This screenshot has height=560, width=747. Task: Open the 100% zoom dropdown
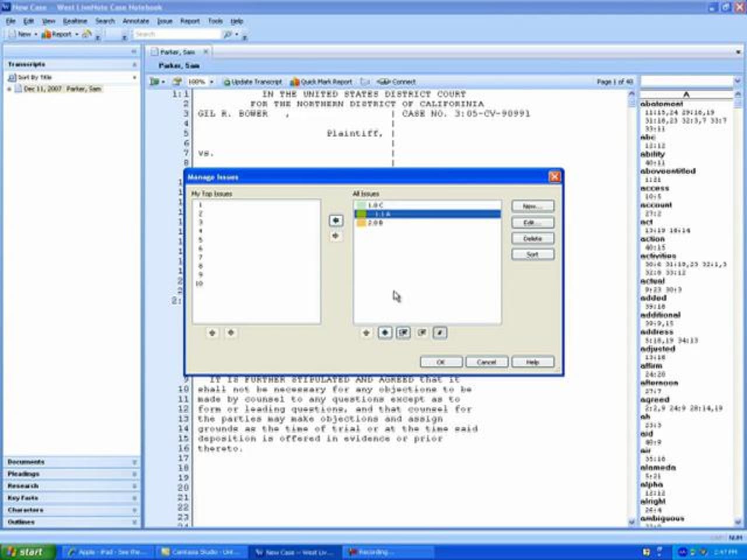(211, 82)
